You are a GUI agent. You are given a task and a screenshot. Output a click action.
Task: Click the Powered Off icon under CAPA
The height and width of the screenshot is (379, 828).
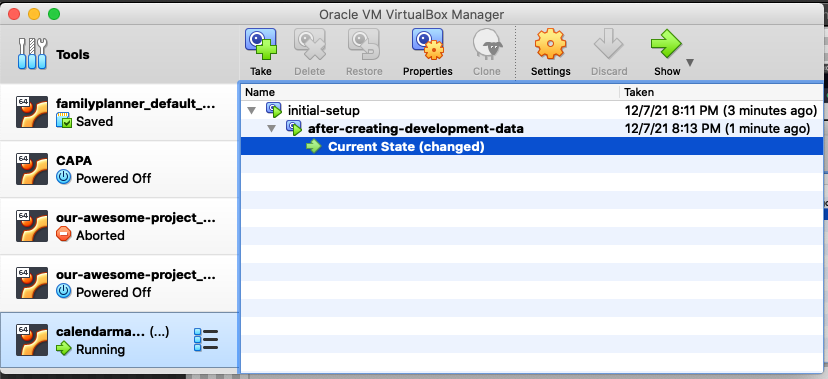point(63,178)
